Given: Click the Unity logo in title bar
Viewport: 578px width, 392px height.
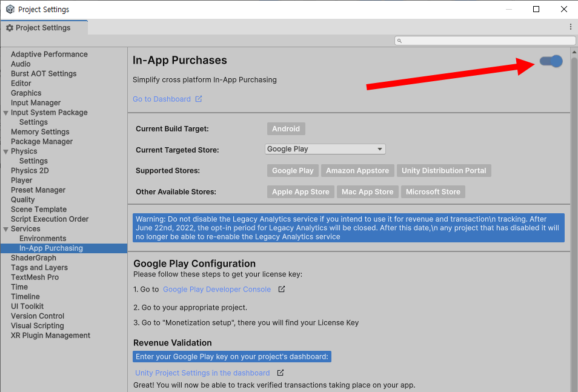Looking at the screenshot, I should click(x=10, y=9).
